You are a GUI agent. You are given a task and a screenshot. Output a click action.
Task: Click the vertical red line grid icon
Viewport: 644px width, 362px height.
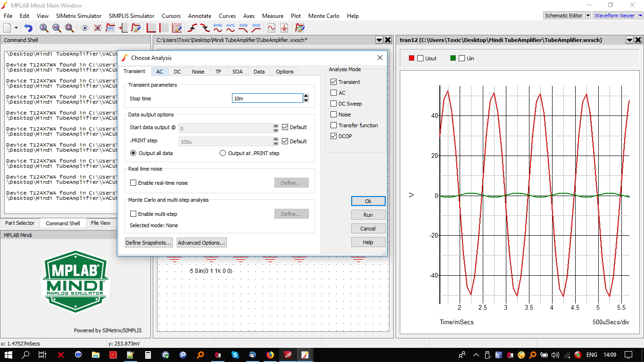coord(164,28)
